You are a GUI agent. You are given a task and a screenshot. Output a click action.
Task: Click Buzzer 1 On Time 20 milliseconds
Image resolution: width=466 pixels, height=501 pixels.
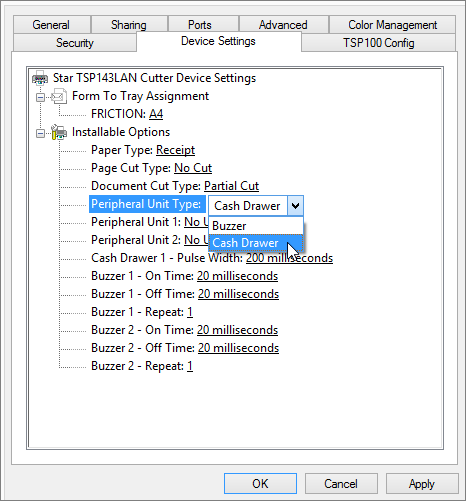[x=237, y=276]
